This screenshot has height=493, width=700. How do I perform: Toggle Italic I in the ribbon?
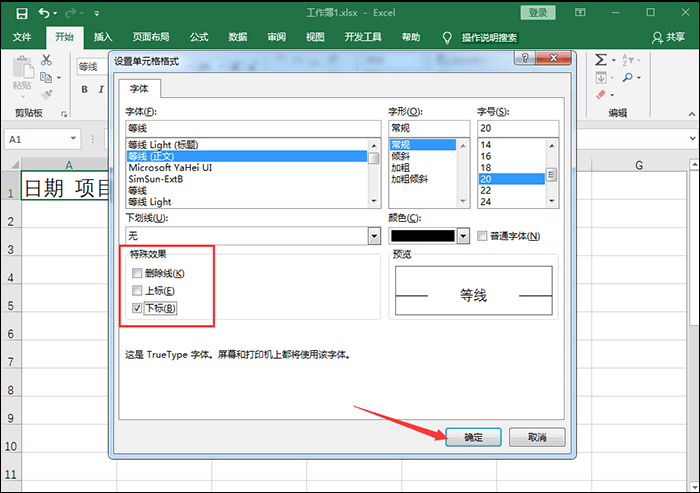101,89
